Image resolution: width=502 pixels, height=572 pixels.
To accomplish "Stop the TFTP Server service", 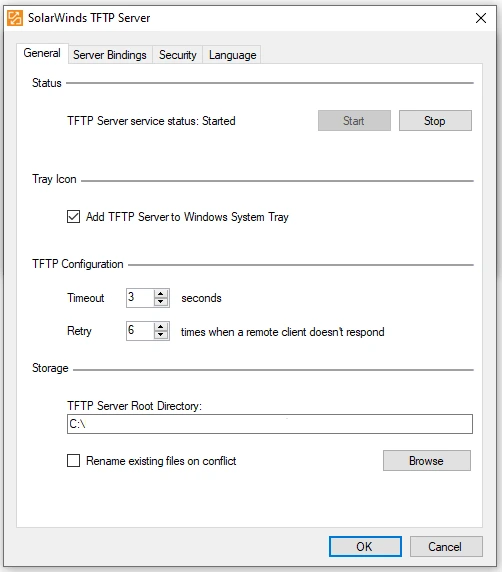I will point(435,120).
